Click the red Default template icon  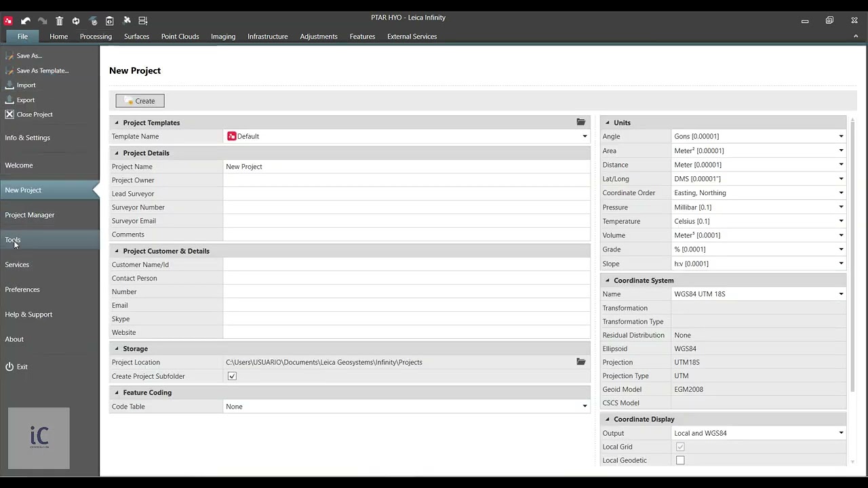(x=231, y=136)
